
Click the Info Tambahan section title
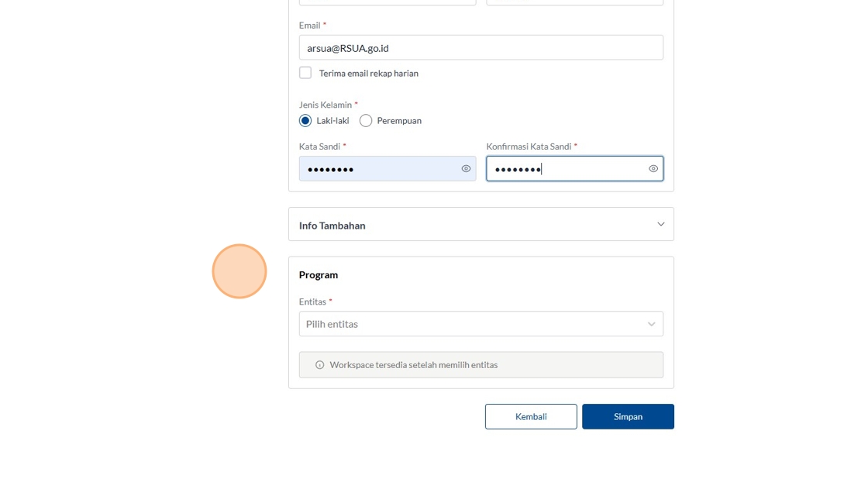tap(332, 226)
